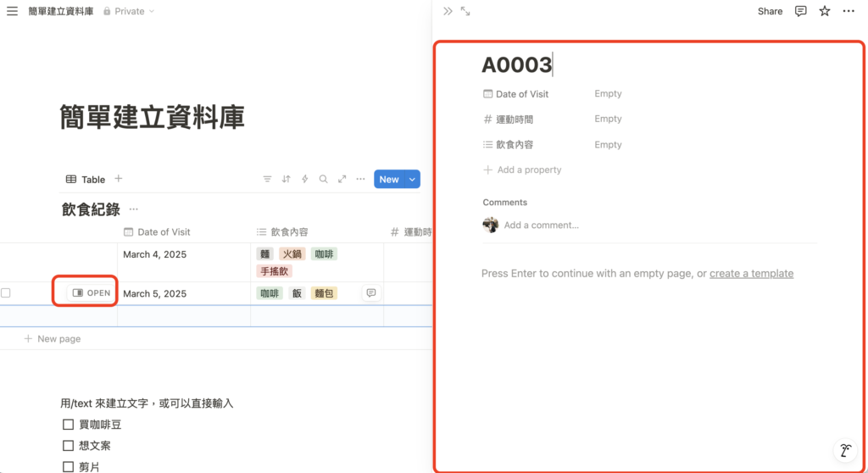Select the March 5 row checkbox
The width and height of the screenshot is (868, 473).
click(6, 293)
